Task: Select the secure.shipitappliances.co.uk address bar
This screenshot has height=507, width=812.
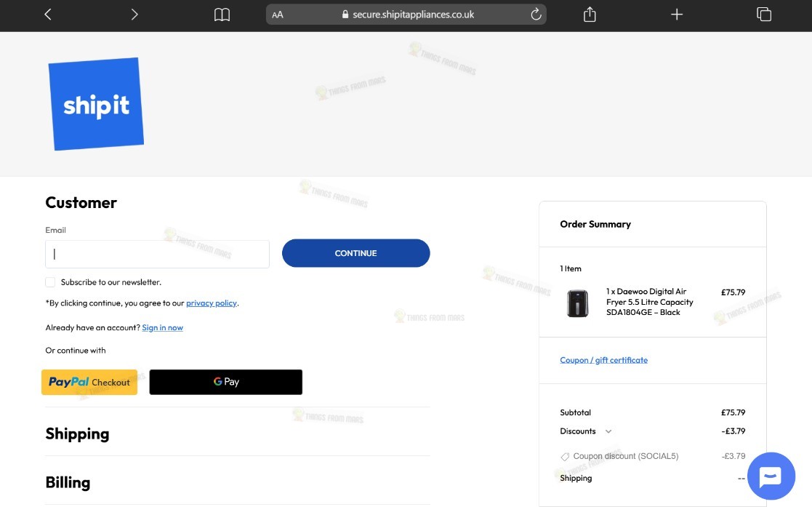Action: [406, 15]
